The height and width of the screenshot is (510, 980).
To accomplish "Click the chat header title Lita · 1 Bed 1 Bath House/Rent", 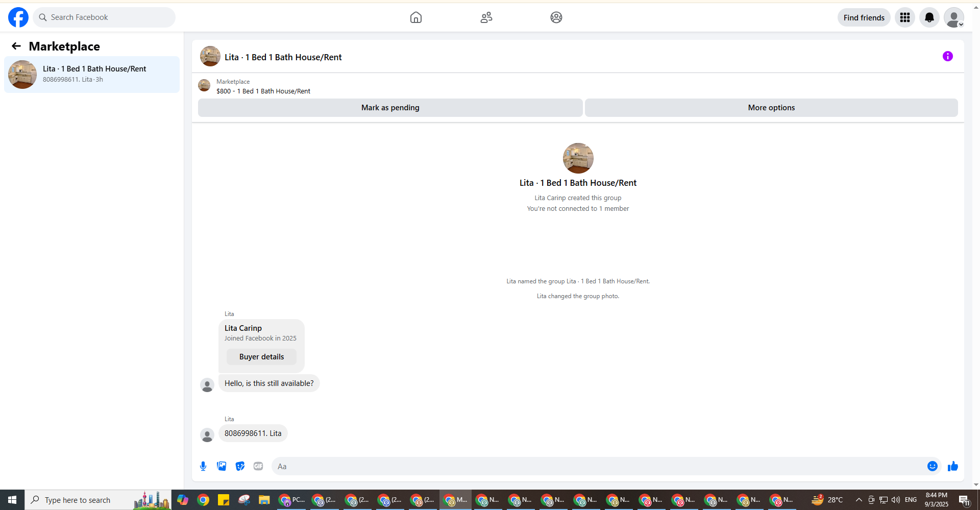I will [x=283, y=57].
